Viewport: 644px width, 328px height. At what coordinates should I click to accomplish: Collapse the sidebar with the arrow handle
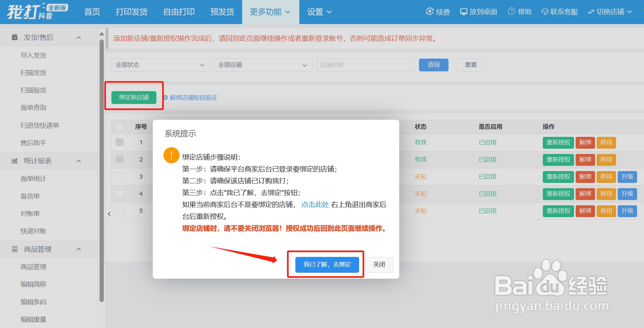pyautogui.click(x=109, y=214)
